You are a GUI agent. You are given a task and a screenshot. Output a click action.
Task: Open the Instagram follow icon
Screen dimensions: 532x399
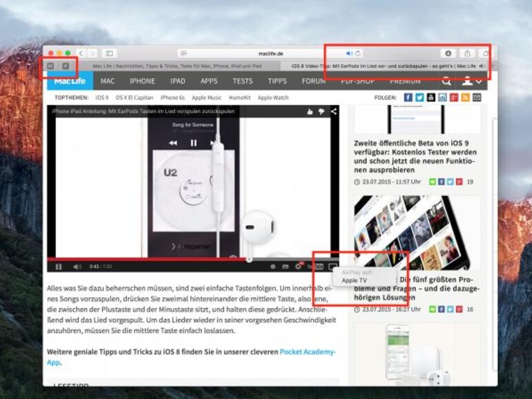(x=442, y=97)
